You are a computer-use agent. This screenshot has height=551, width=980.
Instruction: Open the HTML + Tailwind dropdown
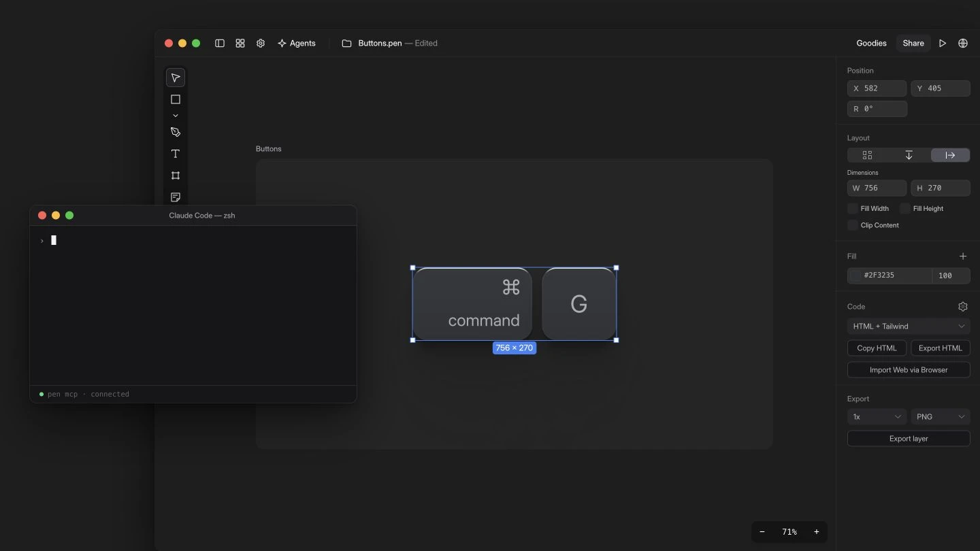[x=909, y=327]
